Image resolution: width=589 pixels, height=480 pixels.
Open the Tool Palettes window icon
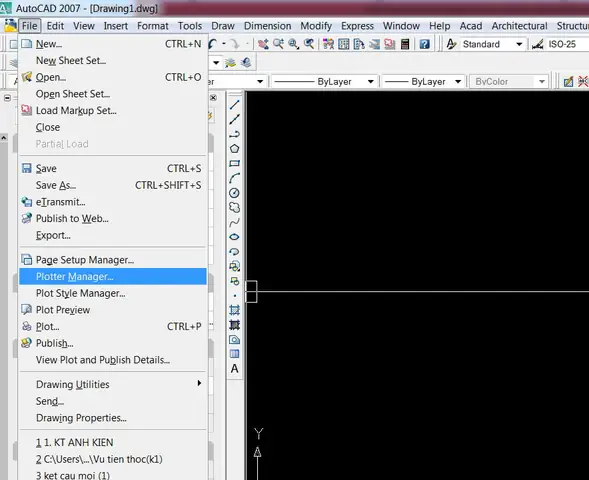(359, 44)
